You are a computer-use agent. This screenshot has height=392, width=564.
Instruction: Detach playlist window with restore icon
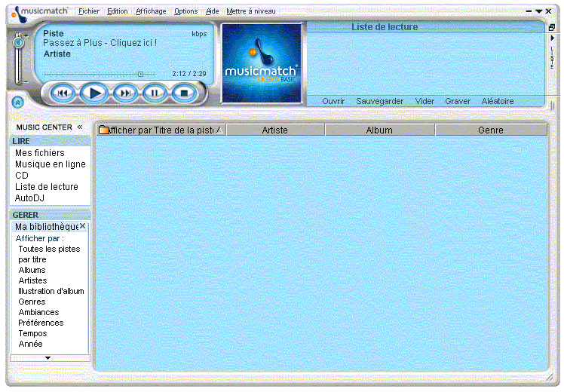(x=552, y=27)
